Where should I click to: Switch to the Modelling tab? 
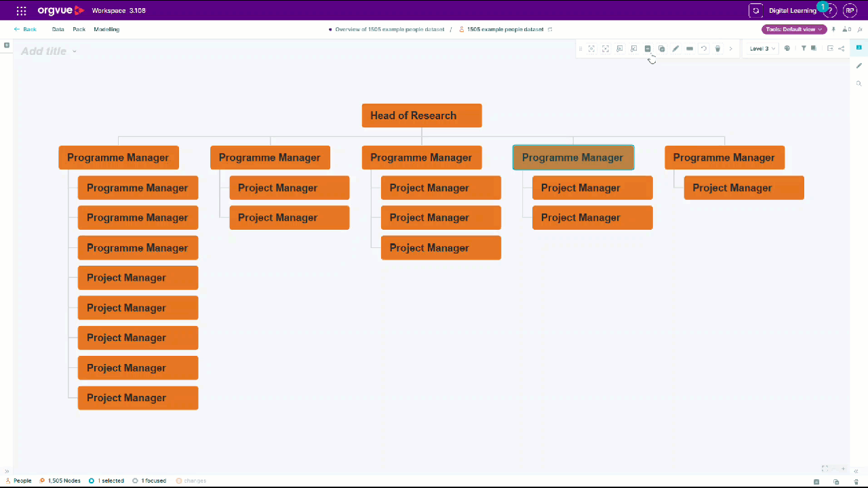pos(106,29)
